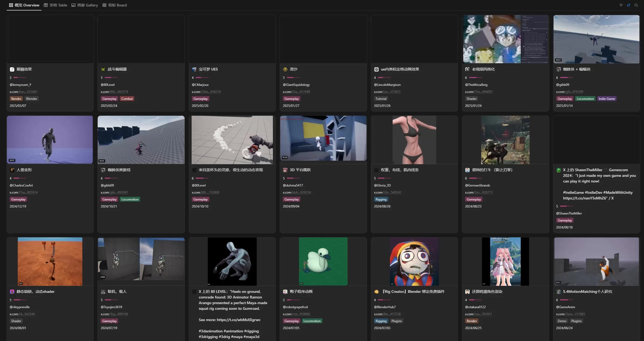
Task: Click the icon beside 联机，载人
Action: [103, 292]
